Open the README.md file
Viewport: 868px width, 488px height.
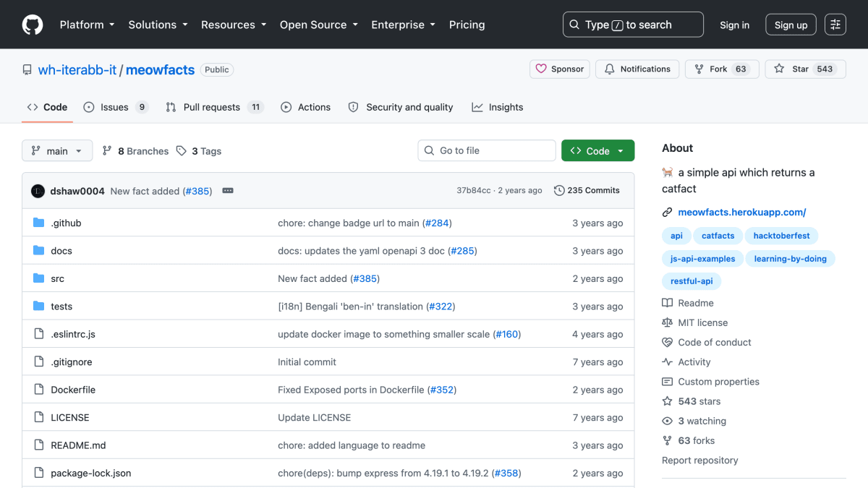point(78,445)
